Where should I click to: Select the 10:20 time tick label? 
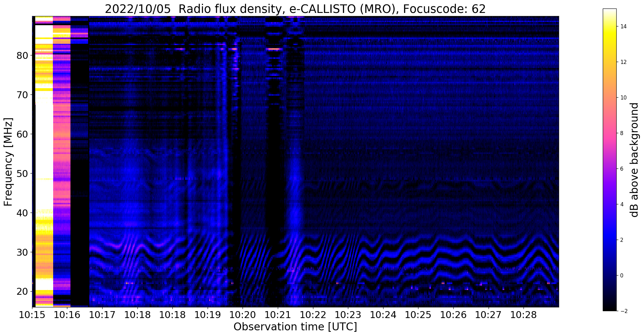243,315
